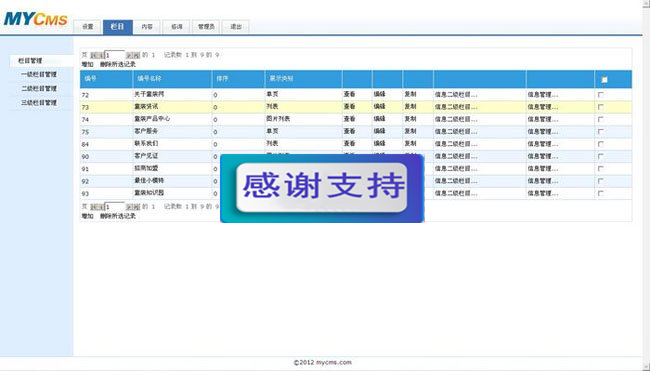Select 栏目管理 in the sidebar
Screen dimensions: 650x371
click(x=30, y=61)
